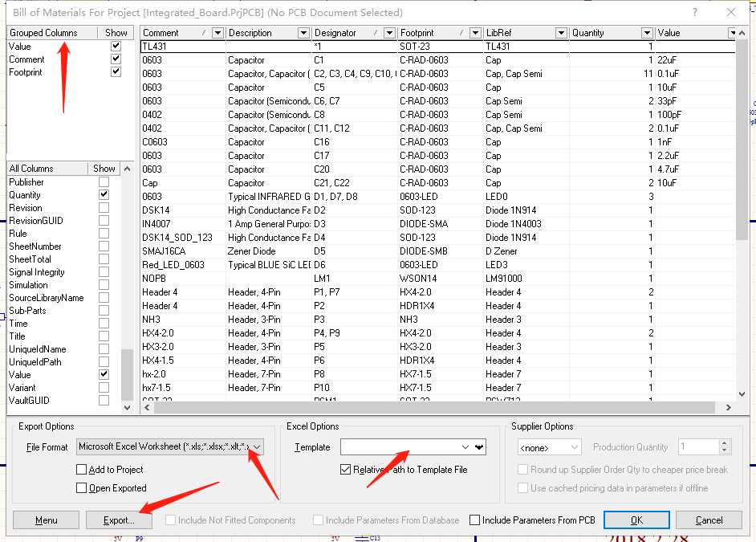The height and width of the screenshot is (542, 756).
Task: Click the Red_LED_0603 cell
Action: coord(183,265)
